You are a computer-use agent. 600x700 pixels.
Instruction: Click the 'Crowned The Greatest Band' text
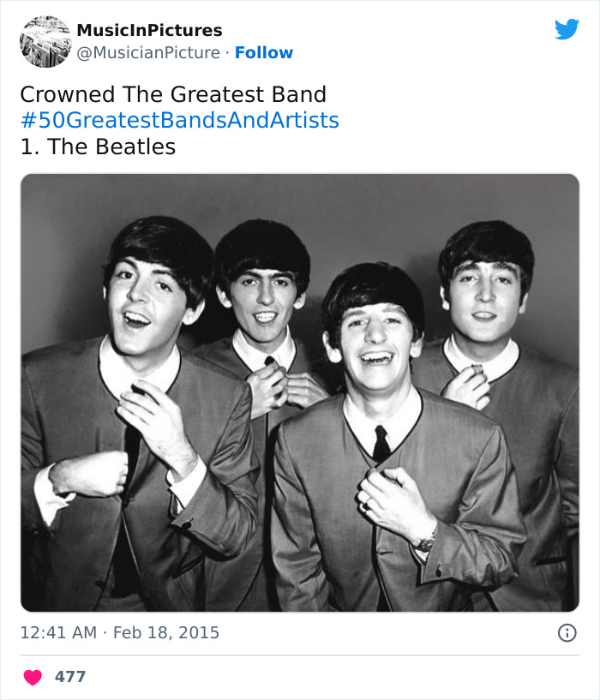pos(173,93)
